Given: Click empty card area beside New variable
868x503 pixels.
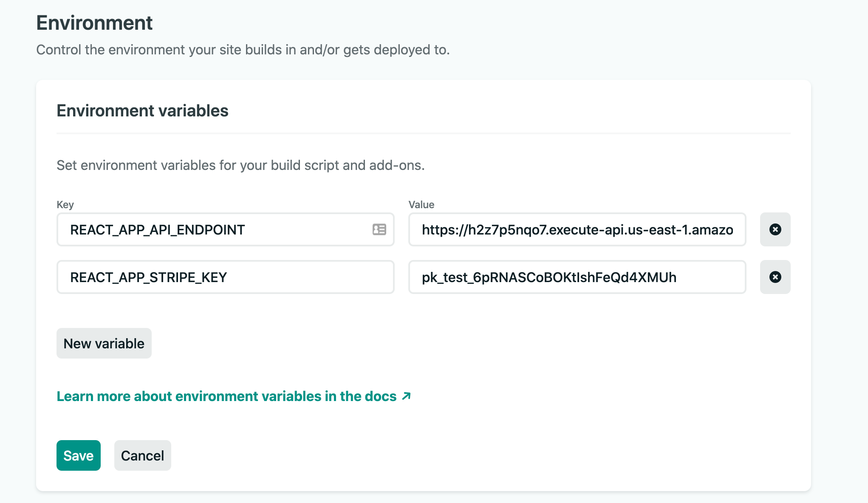Looking at the screenshot, I should pyautogui.click(x=425, y=343).
